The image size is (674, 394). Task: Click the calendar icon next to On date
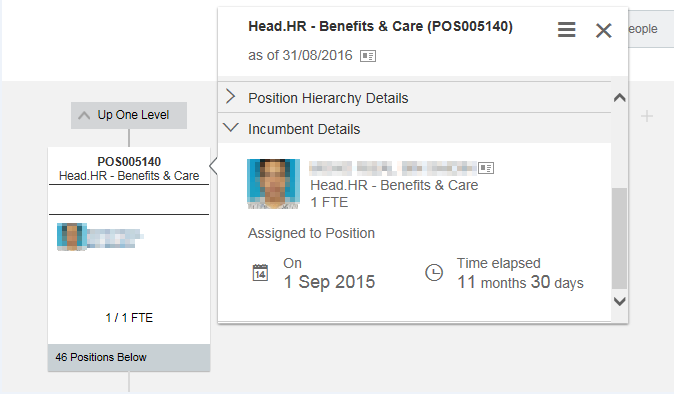pos(260,272)
